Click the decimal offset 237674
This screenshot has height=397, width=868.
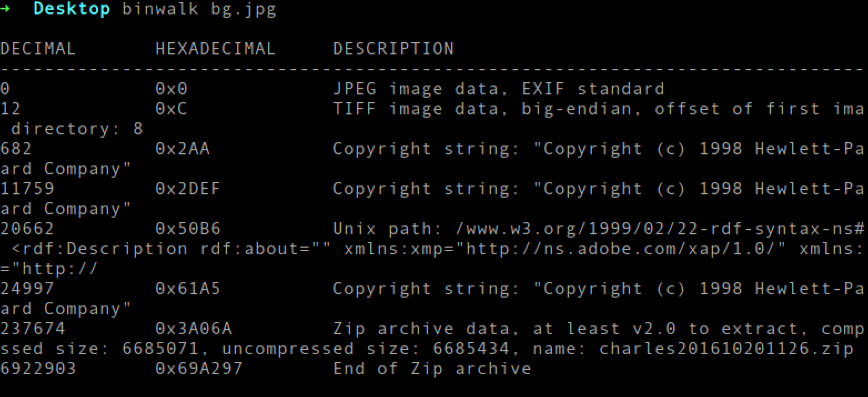[32, 329]
